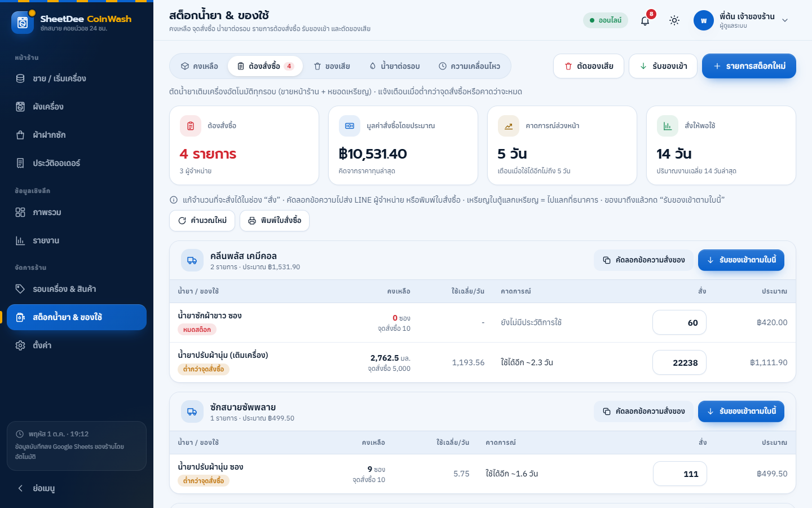This screenshot has width=812, height=508.
Task: Click the info icon before hint text
Action: pyautogui.click(x=174, y=200)
